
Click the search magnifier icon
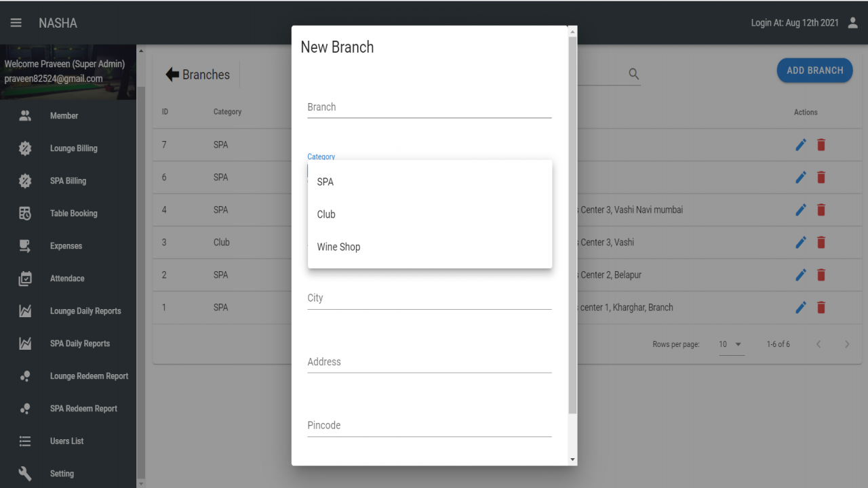click(633, 74)
